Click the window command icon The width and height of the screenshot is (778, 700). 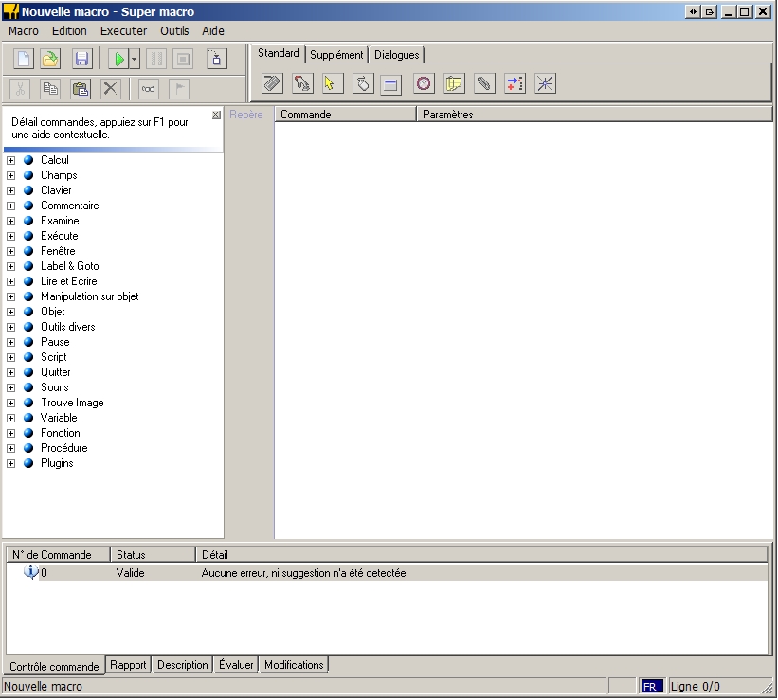click(390, 84)
